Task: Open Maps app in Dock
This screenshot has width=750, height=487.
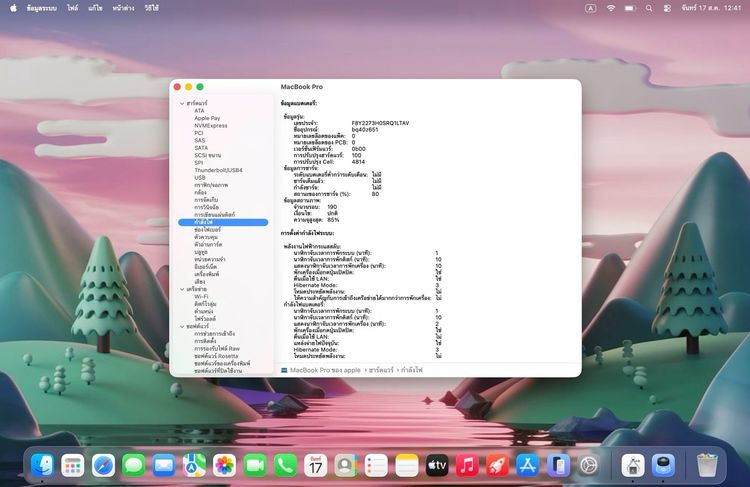Action: click(x=194, y=465)
